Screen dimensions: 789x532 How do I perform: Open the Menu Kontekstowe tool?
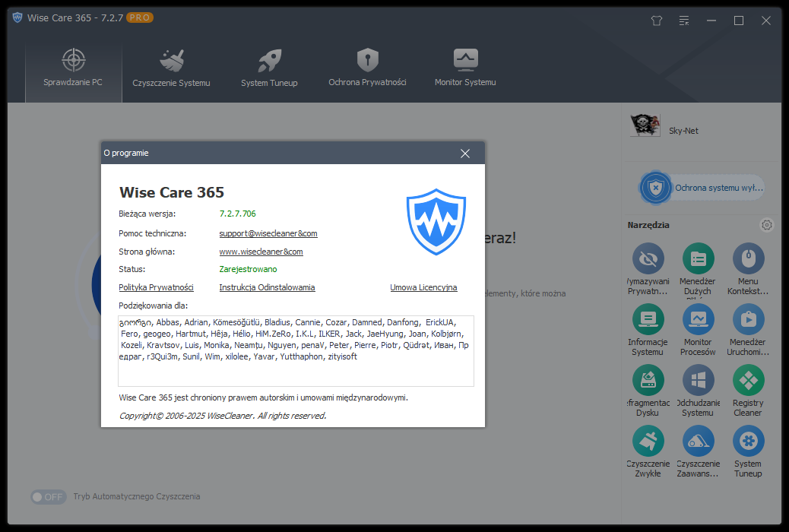[x=748, y=269]
